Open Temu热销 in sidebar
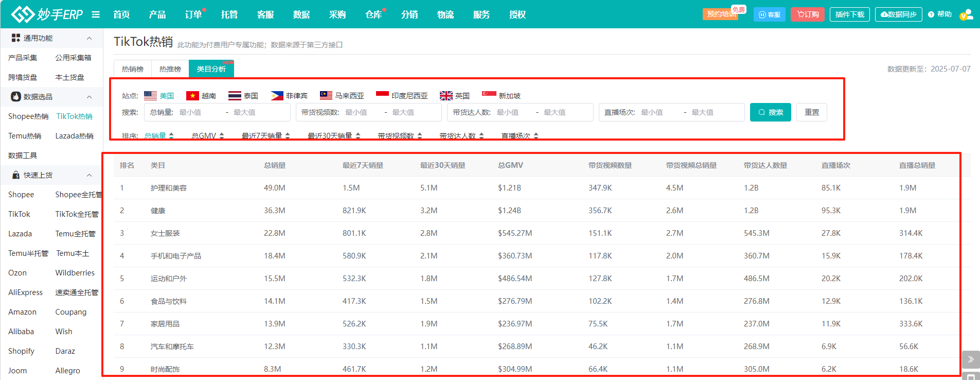Image resolution: width=980 pixels, height=380 pixels. (25, 136)
